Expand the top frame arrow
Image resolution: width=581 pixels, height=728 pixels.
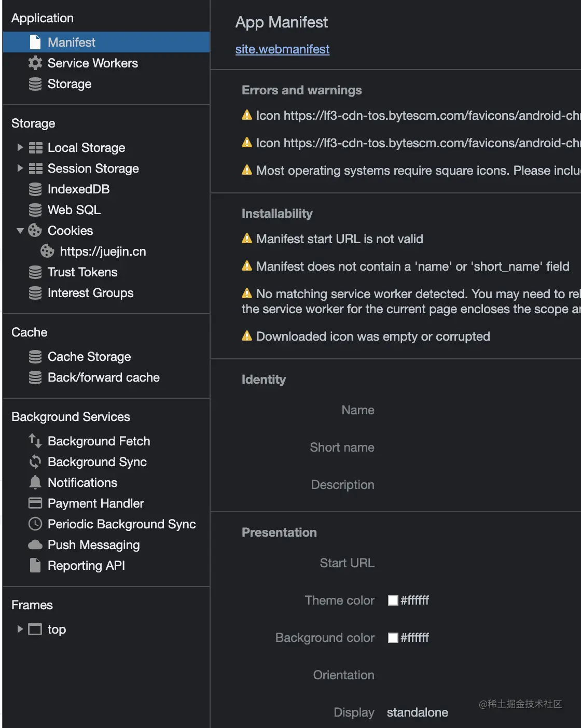click(20, 629)
